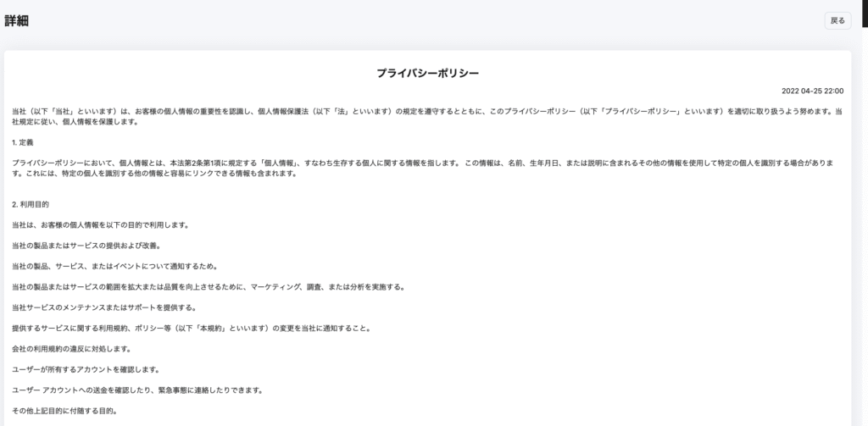Screen dimensions: 868x426
Task: Click the line about 緊急事態に連絡したりできます
Action: click(x=137, y=390)
